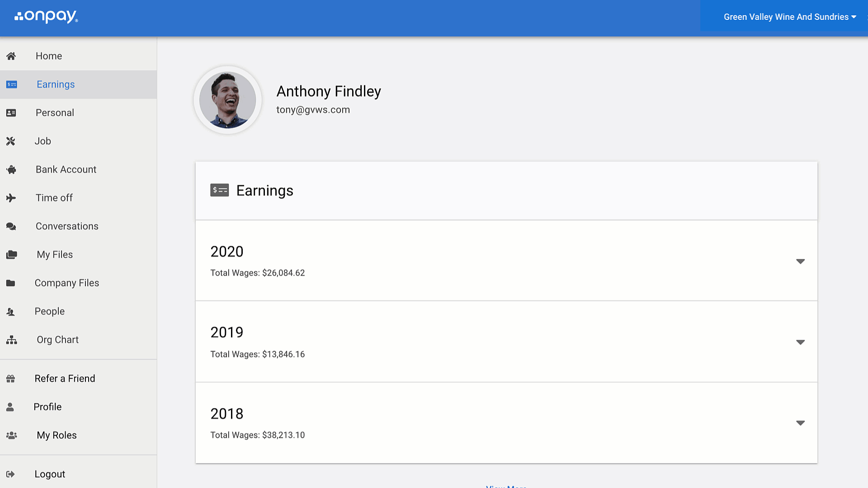The height and width of the screenshot is (488, 868).
Task: Open the Profile page link
Action: 47,407
